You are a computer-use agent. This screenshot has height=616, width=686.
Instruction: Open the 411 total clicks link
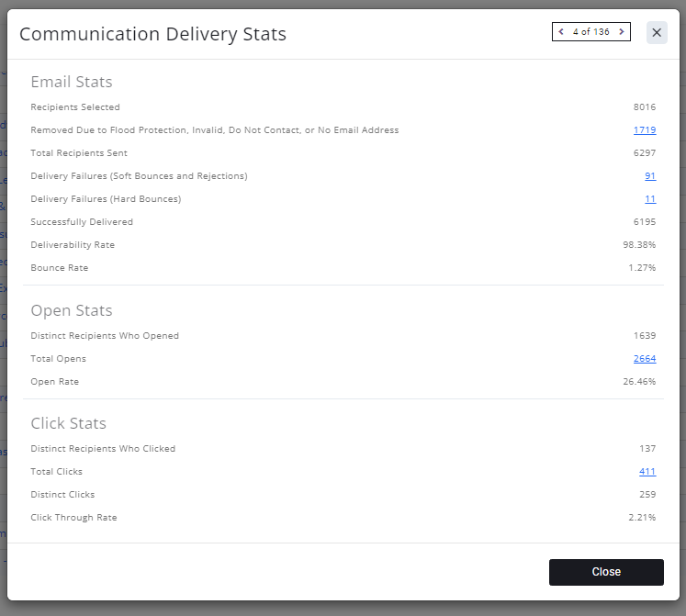click(647, 472)
